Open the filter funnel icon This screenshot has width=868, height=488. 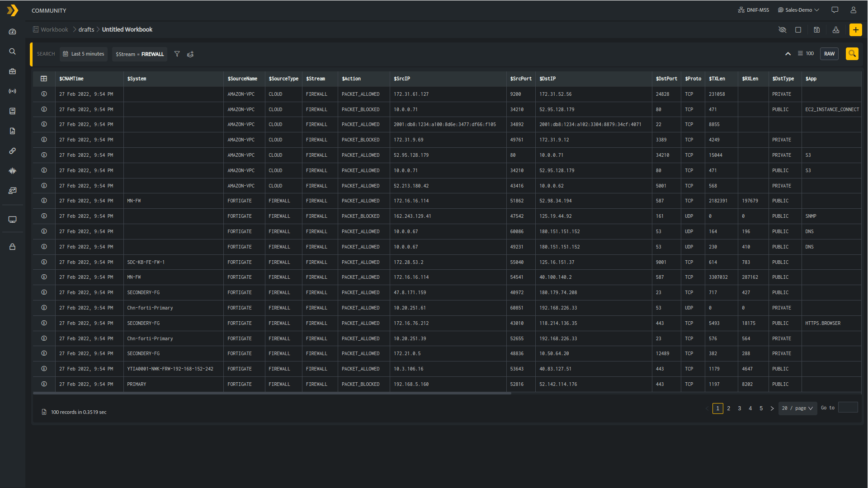(x=177, y=54)
